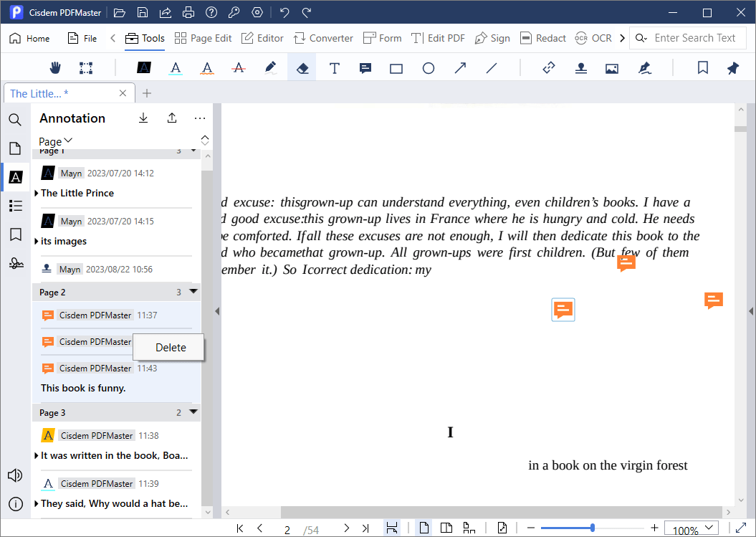This screenshot has height=537, width=756.
Task: Select the Squiggly underline tool
Action: pyautogui.click(x=207, y=68)
